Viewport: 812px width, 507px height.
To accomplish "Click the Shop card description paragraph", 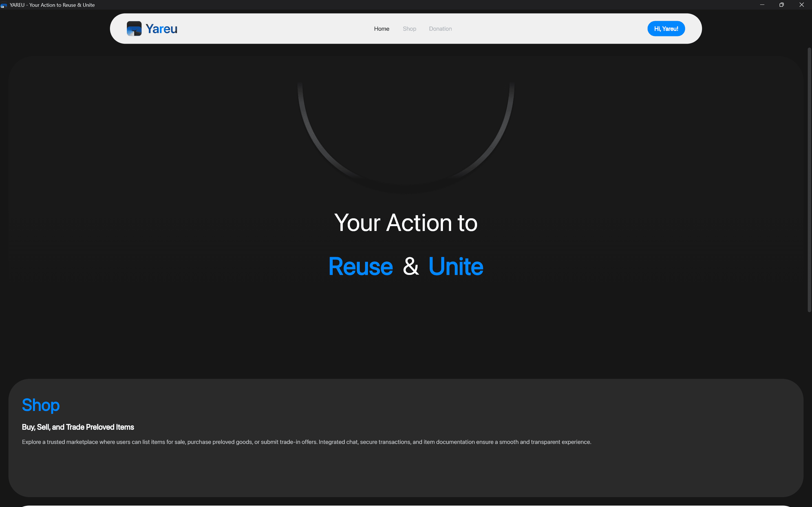I will click(x=307, y=442).
